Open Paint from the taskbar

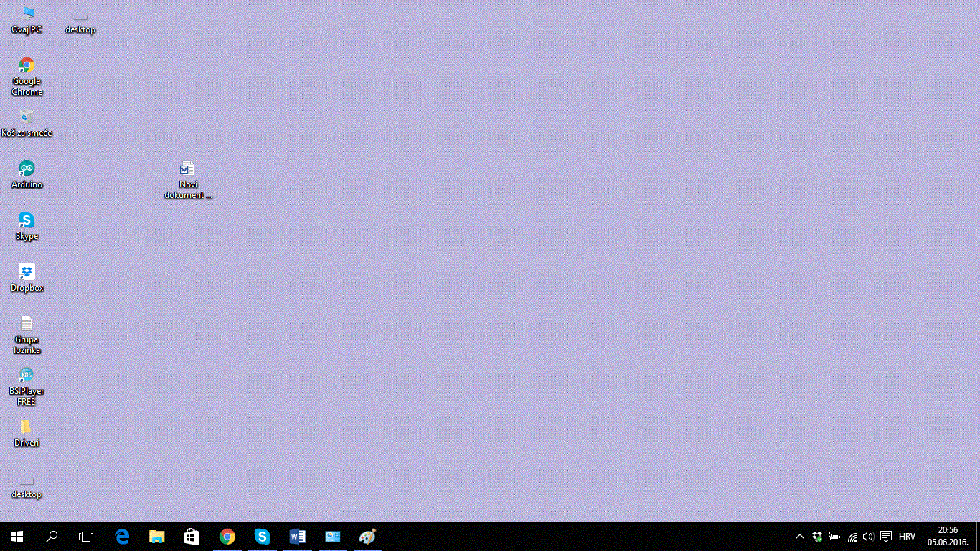pyautogui.click(x=367, y=536)
